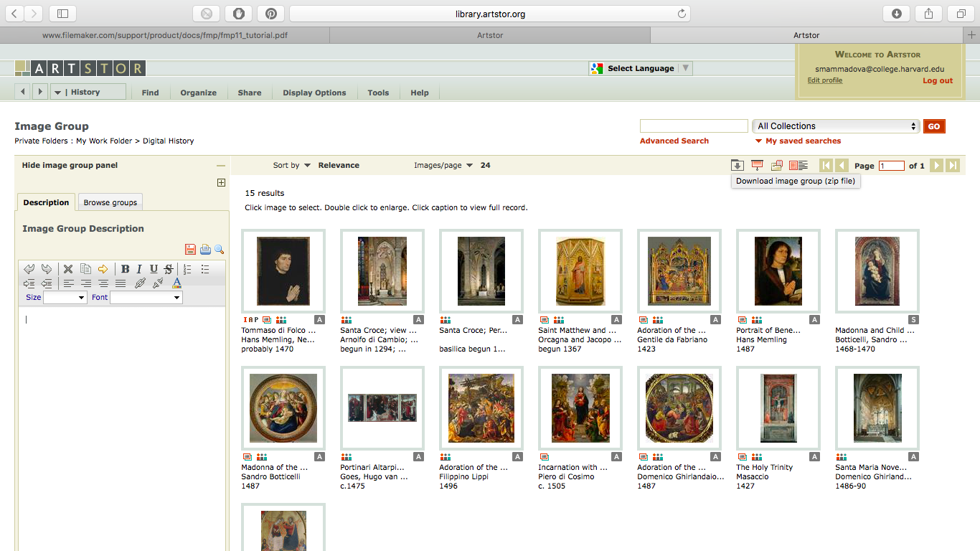This screenshot has width=980, height=551.
Task: Select the Description tab
Action: (x=46, y=202)
